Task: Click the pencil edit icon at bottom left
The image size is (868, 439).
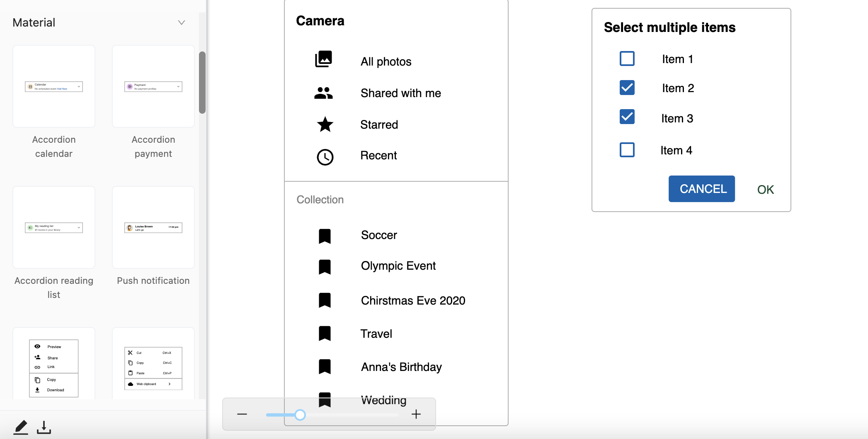Action: pos(21,427)
